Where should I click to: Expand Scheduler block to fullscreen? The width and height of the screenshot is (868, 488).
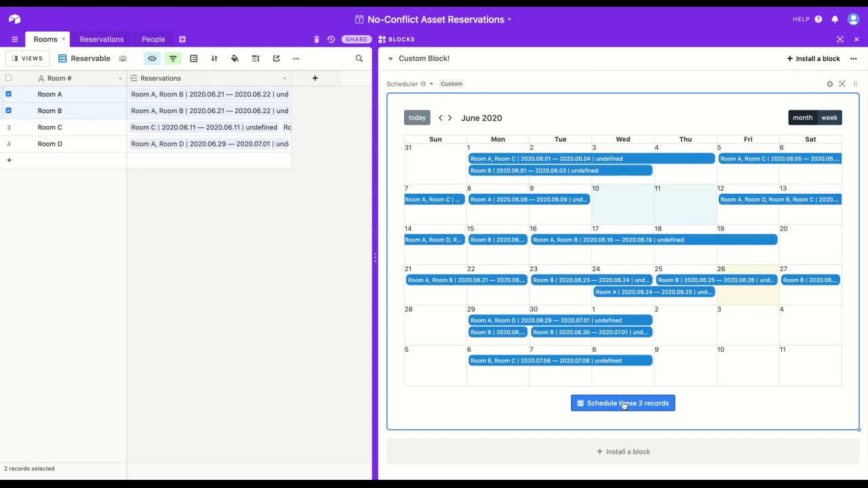click(x=842, y=84)
